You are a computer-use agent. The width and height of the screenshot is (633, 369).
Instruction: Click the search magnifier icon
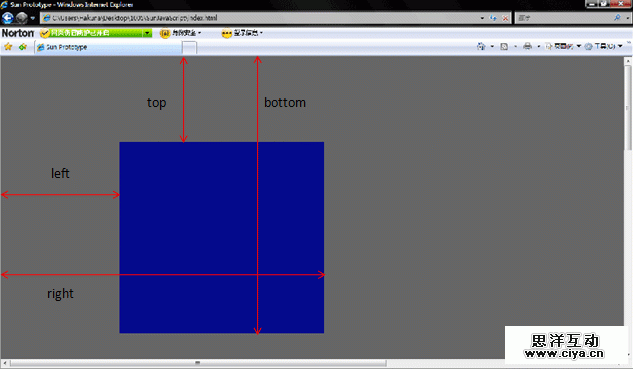click(617, 18)
